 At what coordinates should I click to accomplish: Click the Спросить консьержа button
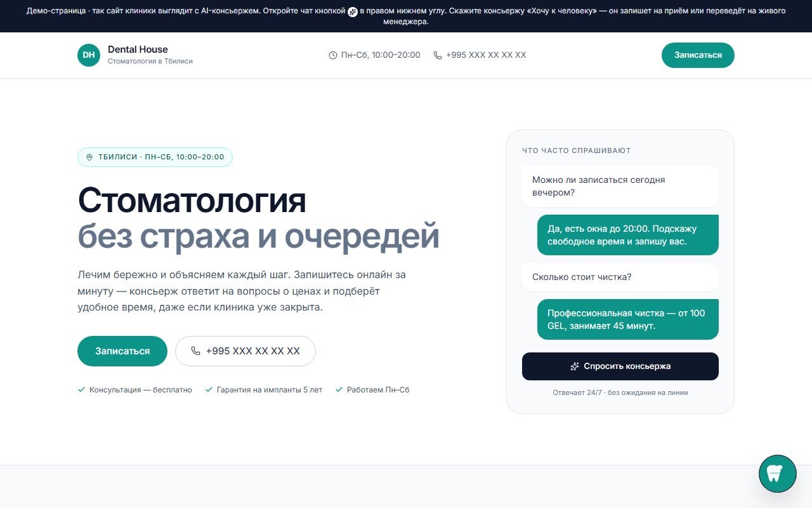[x=620, y=366]
